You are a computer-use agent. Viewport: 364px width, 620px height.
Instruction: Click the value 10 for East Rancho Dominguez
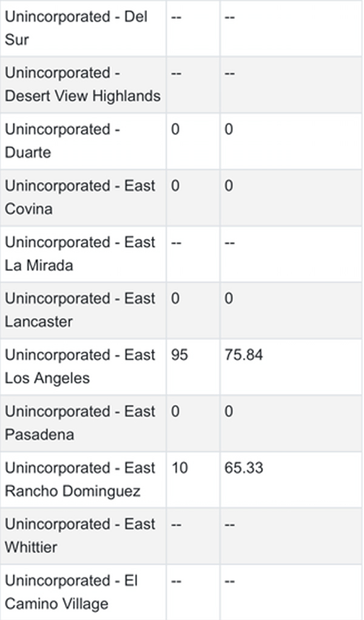coord(180,468)
